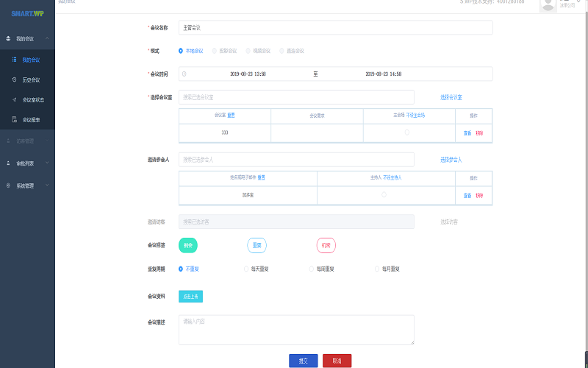Select the fourth mode radio after 视频会议
The width and height of the screenshot is (588, 368).
coord(282,51)
